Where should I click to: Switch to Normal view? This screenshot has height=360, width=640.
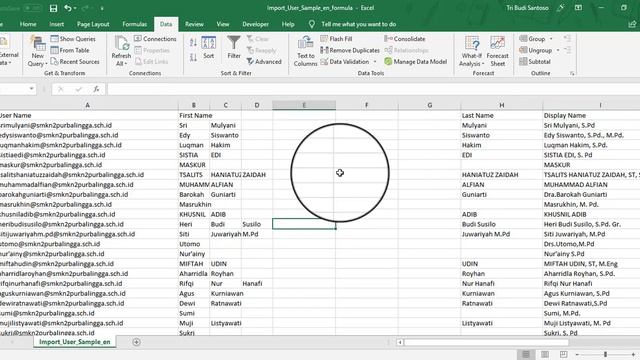click(x=526, y=354)
